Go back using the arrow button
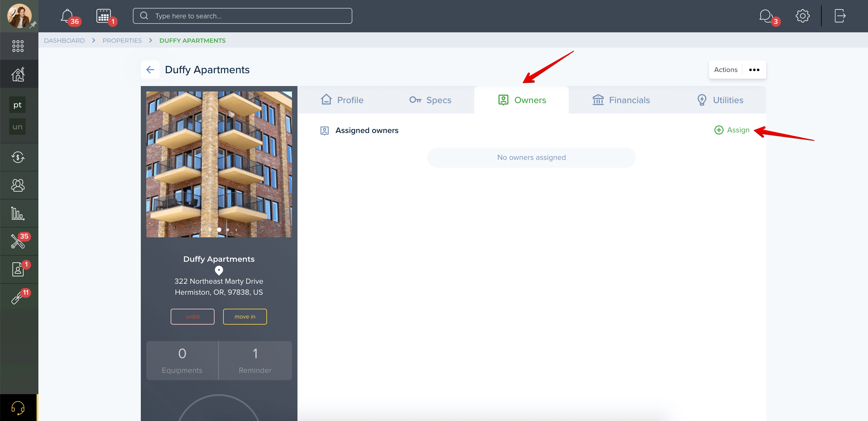The image size is (868, 421). pyautogui.click(x=150, y=70)
